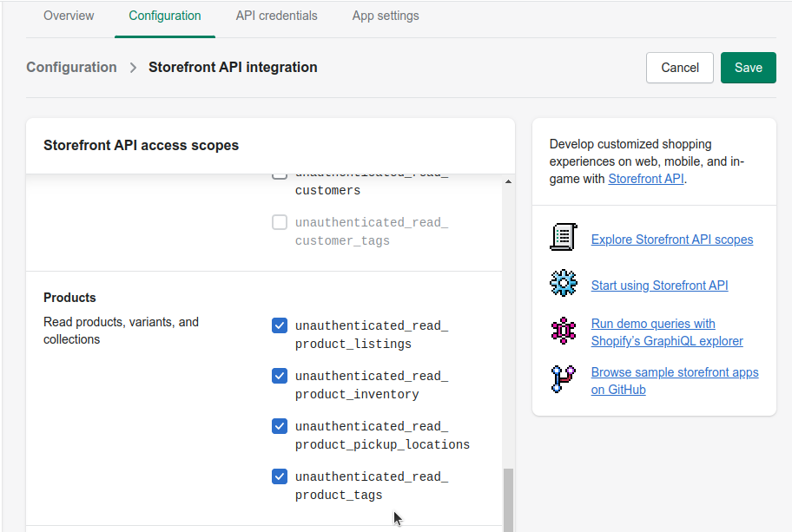The height and width of the screenshot is (532, 792).
Task: Select the Configuration tab
Action: (x=165, y=16)
